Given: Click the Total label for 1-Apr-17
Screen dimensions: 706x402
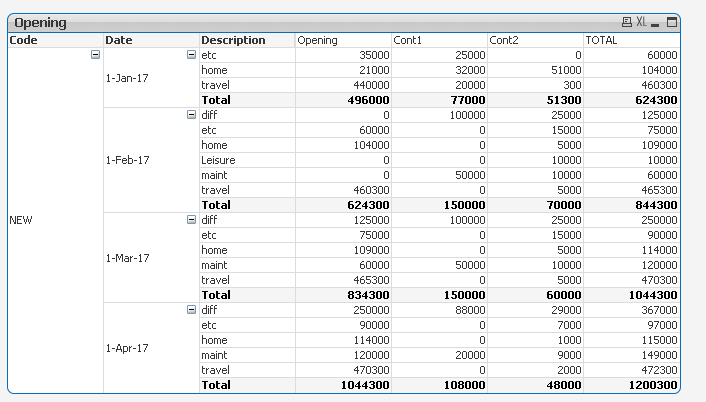Looking at the screenshot, I should click(x=247, y=385).
